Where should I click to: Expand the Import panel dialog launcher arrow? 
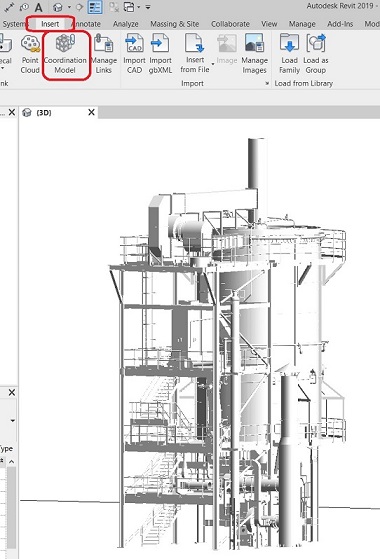(267, 83)
